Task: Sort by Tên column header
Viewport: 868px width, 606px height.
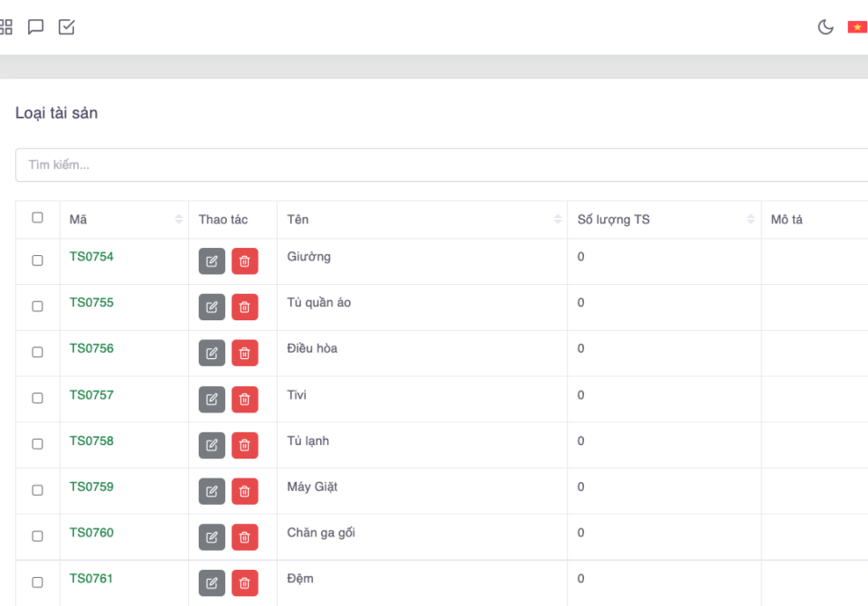Action: click(x=556, y=220)
